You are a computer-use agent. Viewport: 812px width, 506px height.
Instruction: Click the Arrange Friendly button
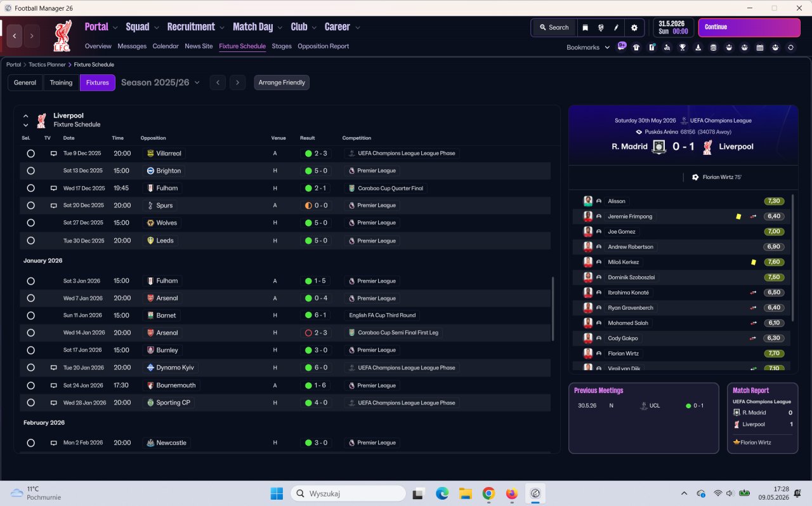pos(282,83)
